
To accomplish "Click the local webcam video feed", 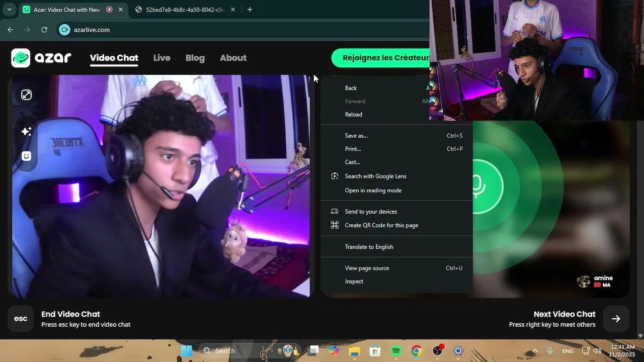I will [x=161, y=186].
